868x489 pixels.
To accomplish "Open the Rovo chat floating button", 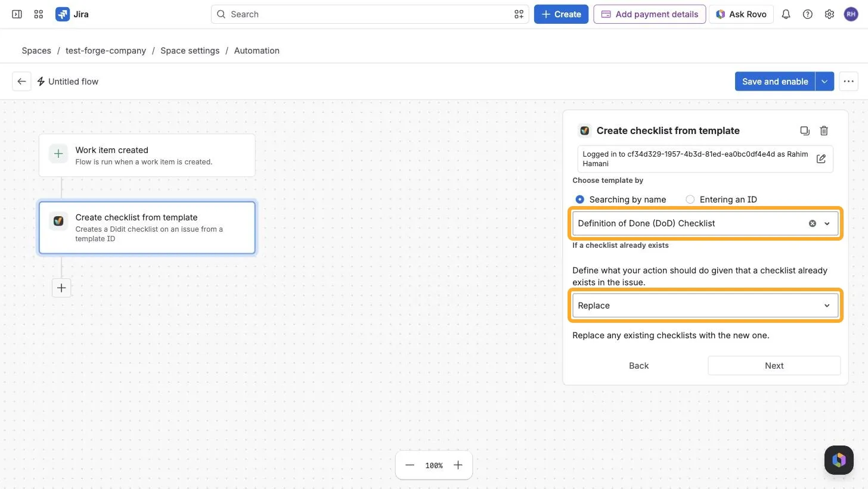I will click(839, 460).
